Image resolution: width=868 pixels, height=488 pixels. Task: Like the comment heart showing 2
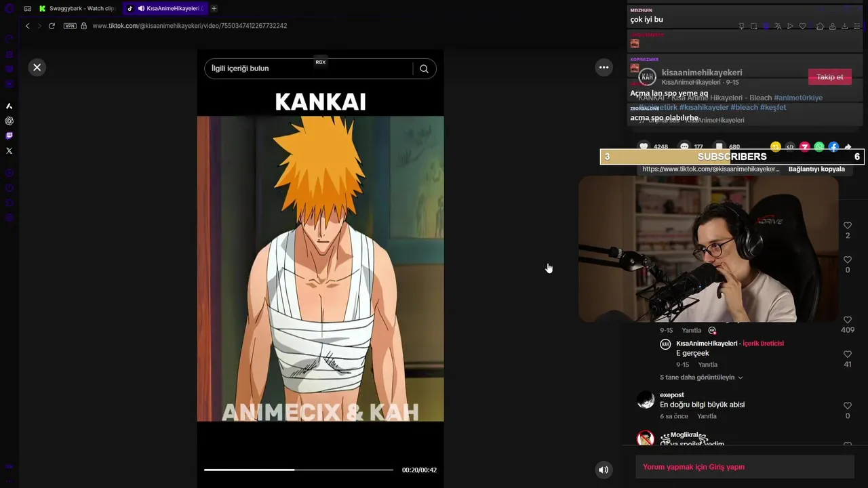(848, 225)
